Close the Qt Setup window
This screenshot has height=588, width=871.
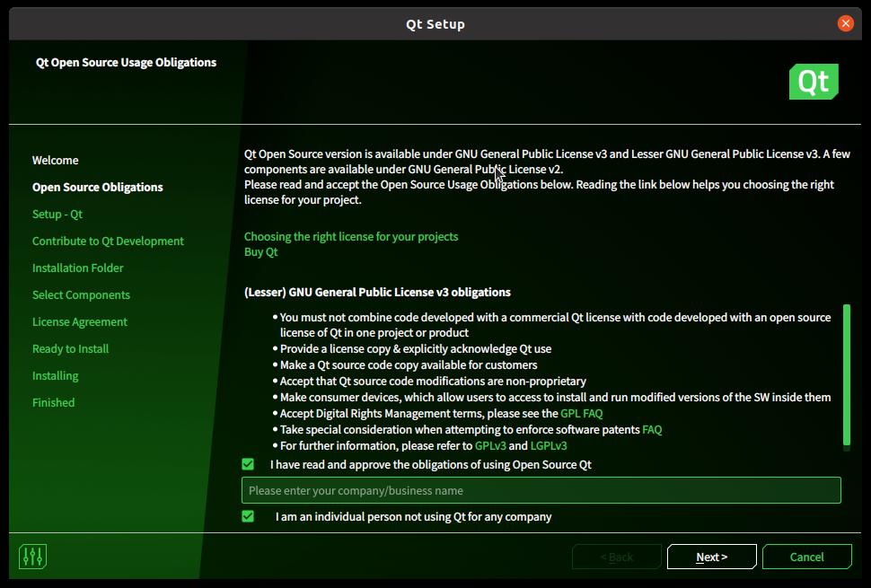[846, 23]
